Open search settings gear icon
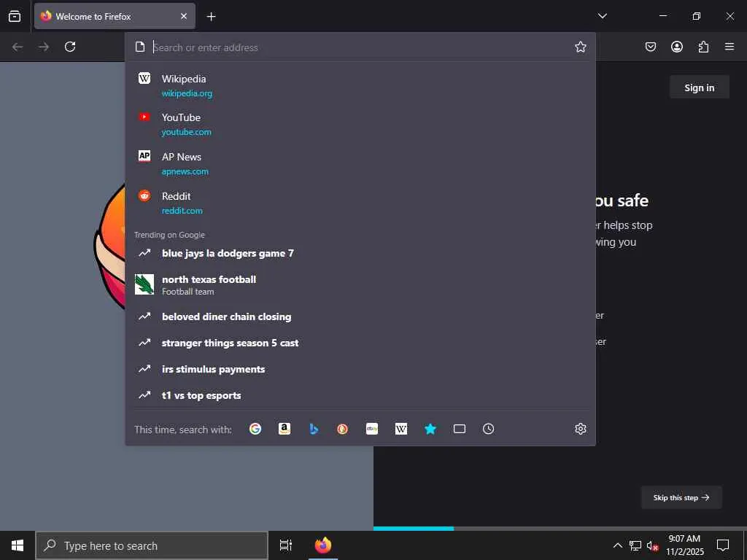The height and width of the screenshot is (560, 747). click(580, 429)
